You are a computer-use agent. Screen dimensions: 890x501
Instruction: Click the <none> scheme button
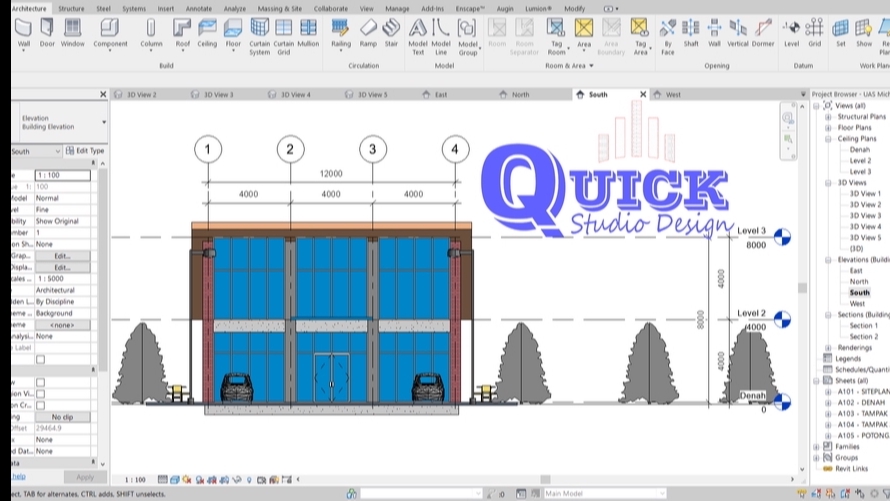(62, 325)
